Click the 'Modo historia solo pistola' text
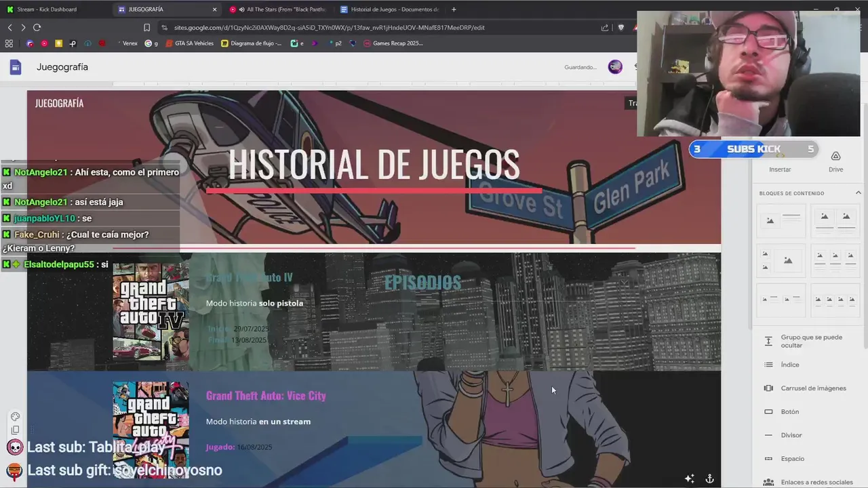Viewport: 868px width, 488px height. pyautogui.click(x=254, y=303)
